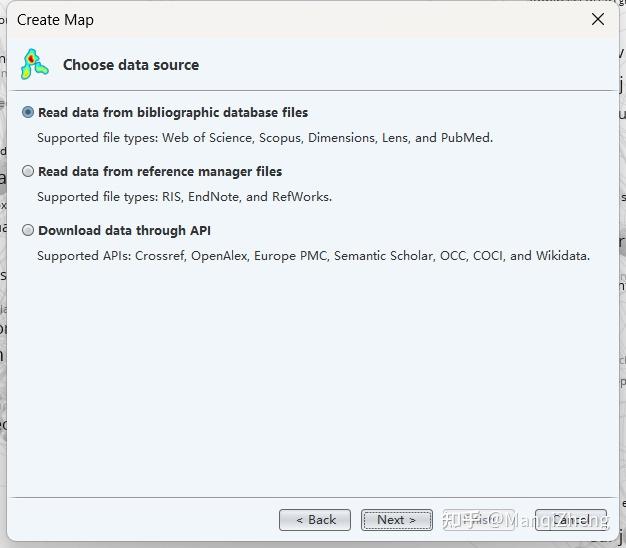Go back with the Back button
Image resolution: width=626 pixels, height=548 pixels.
click(315, 520)
